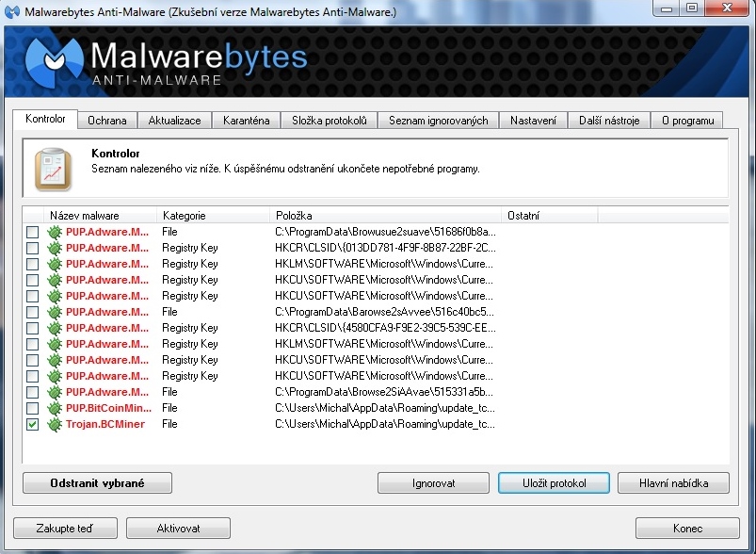Uncheck the Trojan.BCMiner checkbox
The image size is (756, 554).
(x=32, y=424)
